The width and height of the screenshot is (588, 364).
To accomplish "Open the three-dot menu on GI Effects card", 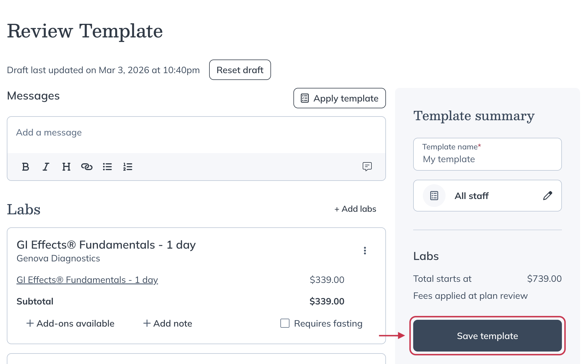I will (365, 251).
